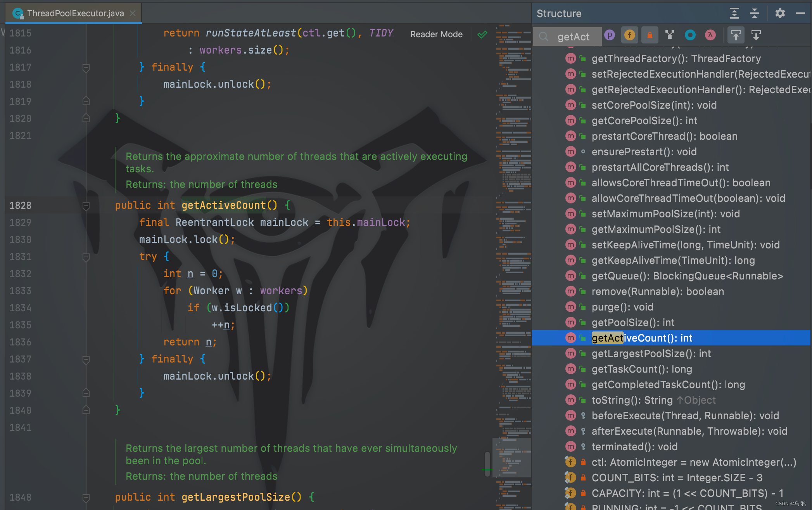This screenshot has width=812, height=510.
Task: Click the code minimap viewport highlight
Action: (512, 457)
